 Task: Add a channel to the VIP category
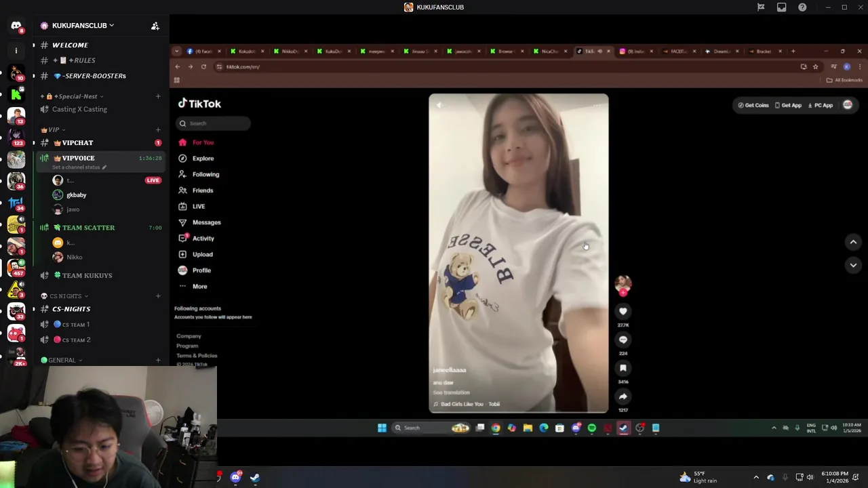(x=158, y=129)
